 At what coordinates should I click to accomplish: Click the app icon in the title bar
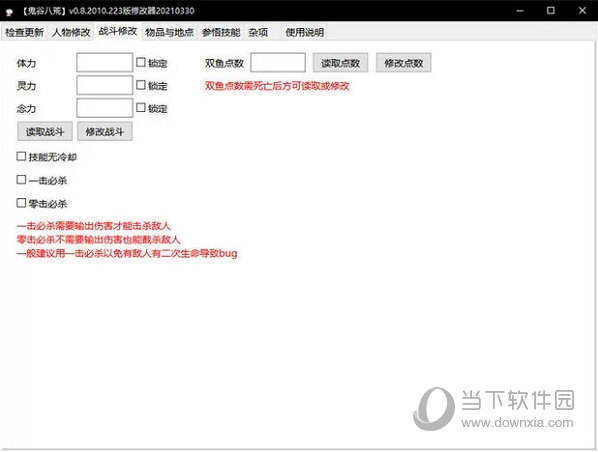click(10, 11)
